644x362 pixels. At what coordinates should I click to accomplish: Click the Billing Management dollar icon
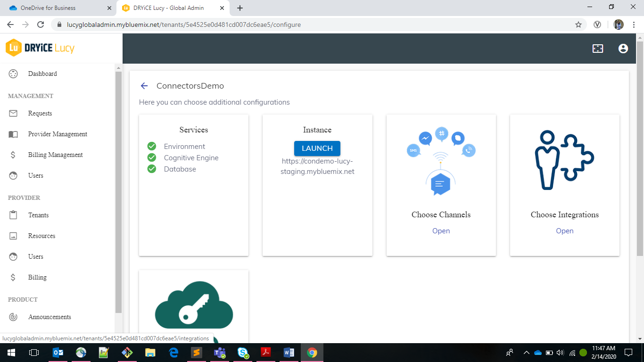tap(13, 155)
